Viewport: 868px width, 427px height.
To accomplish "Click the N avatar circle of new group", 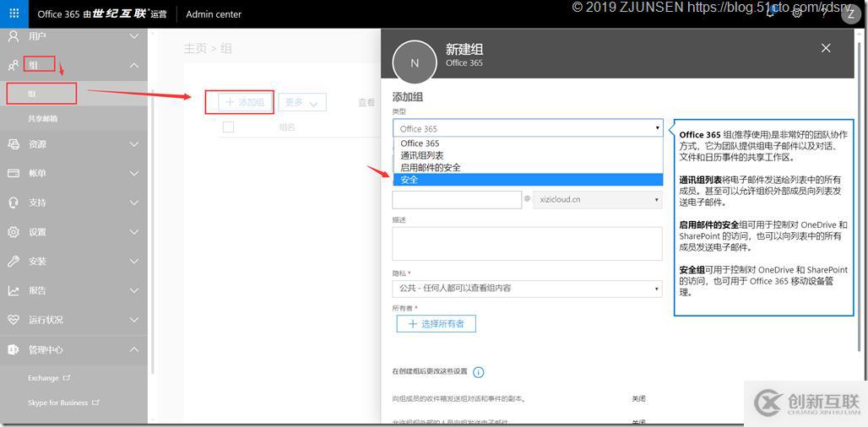I will click(415, 63).
